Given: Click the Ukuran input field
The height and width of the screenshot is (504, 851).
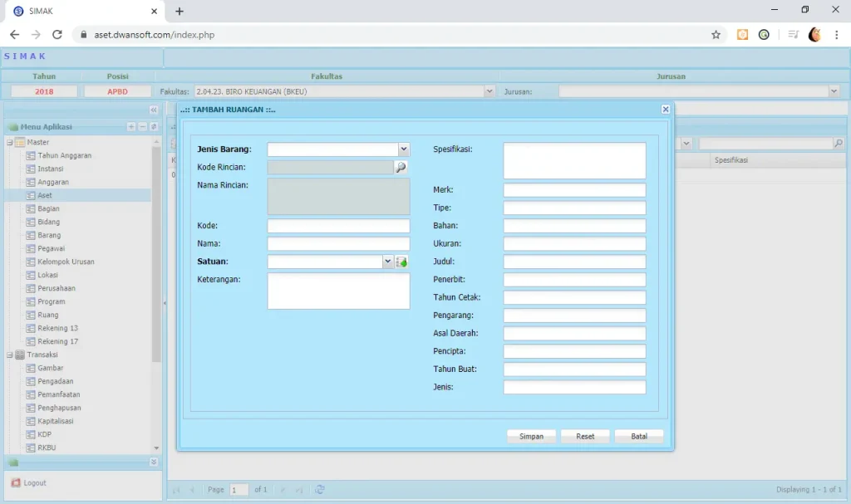Looking at the screenshot, I should pyautogui.click(x=575, y=243).
